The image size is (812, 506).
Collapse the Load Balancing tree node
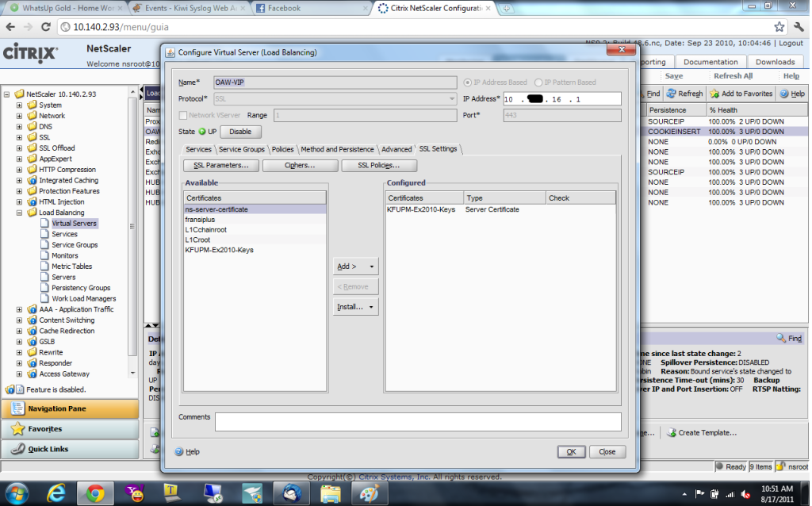pos(19,213)
